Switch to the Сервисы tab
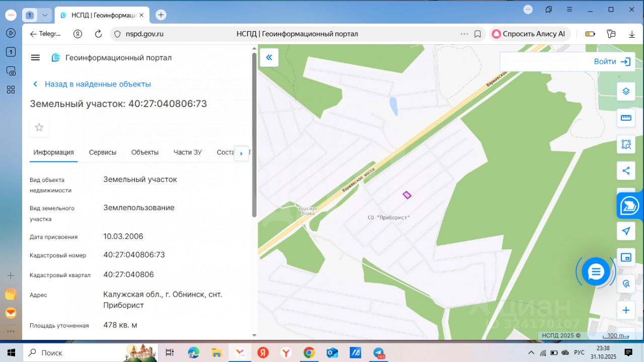 (x=103, y=152)
